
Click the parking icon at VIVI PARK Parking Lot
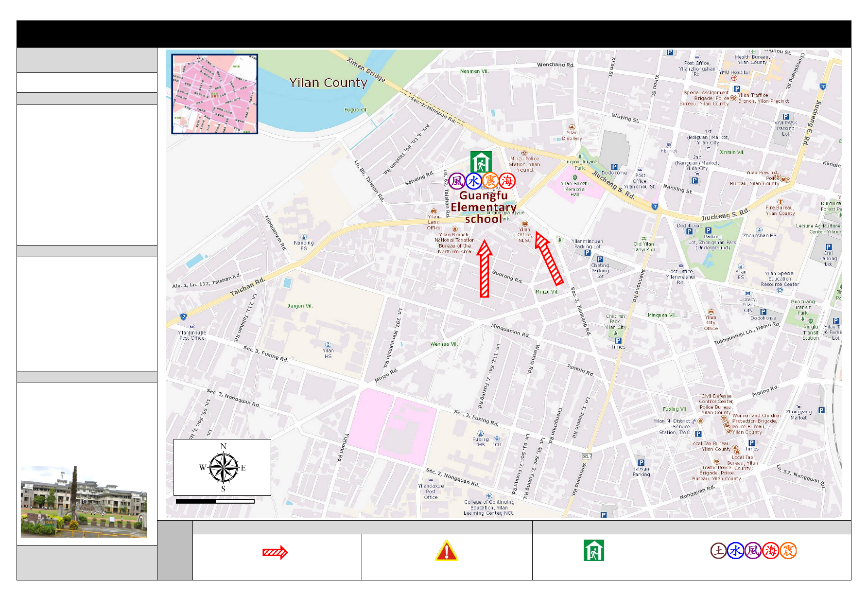(x=785, y=117)
